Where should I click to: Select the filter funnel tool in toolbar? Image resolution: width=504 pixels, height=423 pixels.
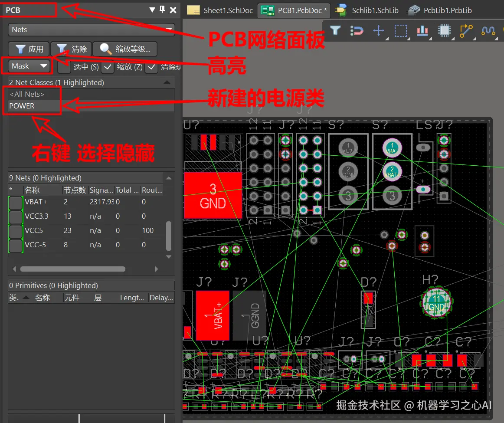point(335,31)
